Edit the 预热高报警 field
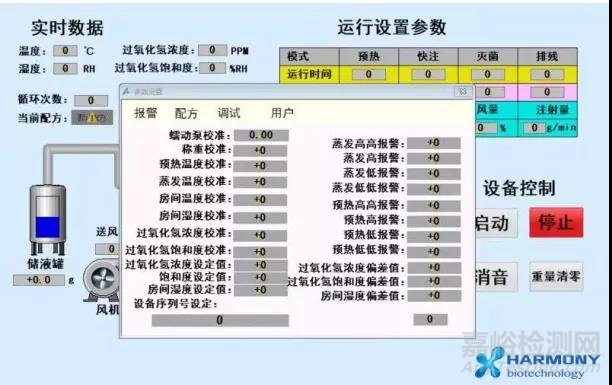The width and height of the screenshot is (612, 385). (x=434, y=221)
